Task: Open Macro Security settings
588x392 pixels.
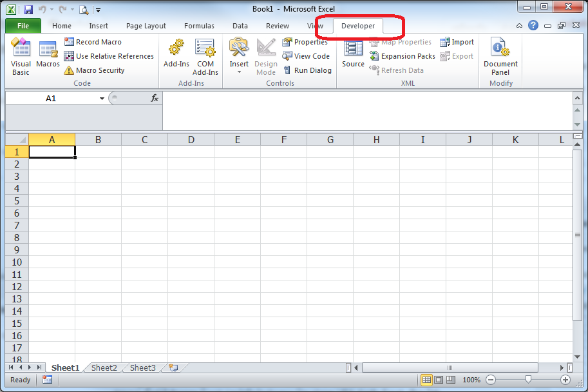Action: click(x=94, y=70)
